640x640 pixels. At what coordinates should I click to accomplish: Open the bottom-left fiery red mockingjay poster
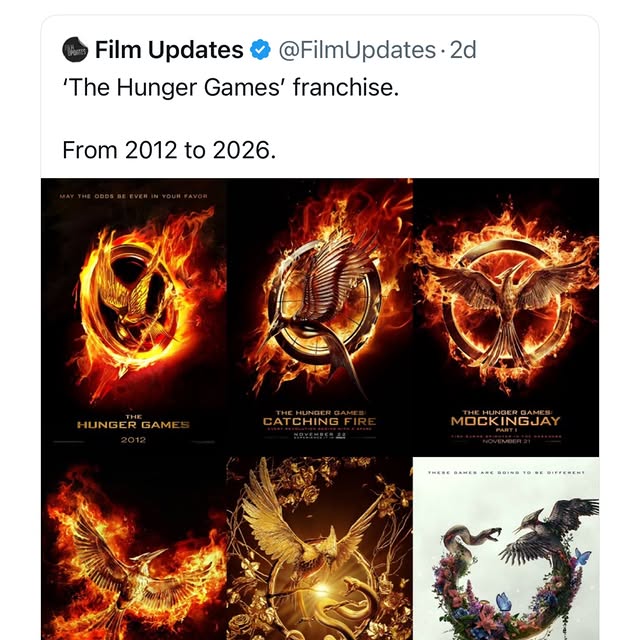(x=133, y=548)
